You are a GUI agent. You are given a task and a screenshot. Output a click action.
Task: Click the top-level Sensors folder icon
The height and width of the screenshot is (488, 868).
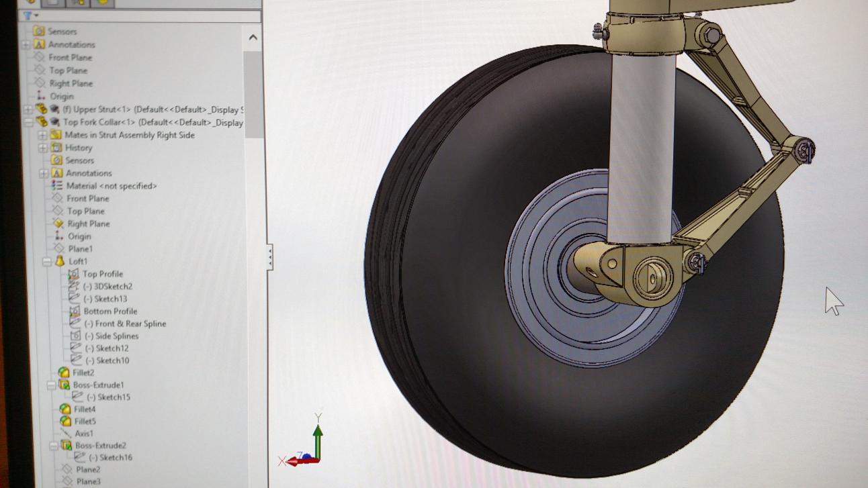[39, 31]
